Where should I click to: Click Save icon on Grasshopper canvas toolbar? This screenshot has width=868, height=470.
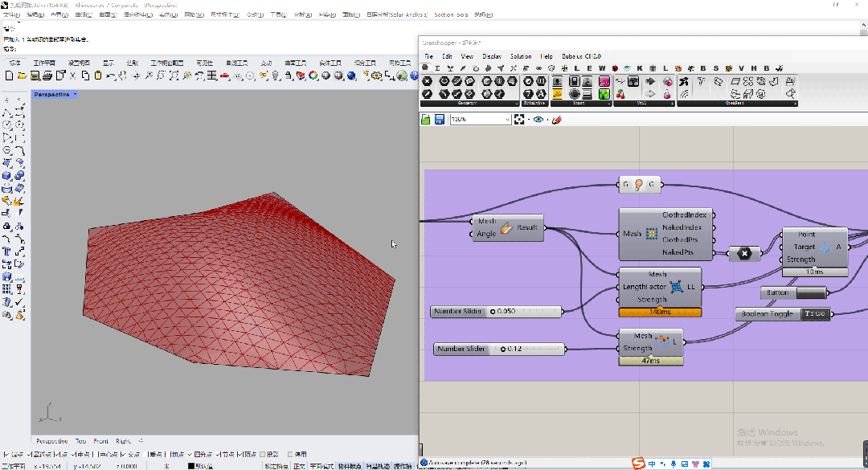[x=439, y=120]
